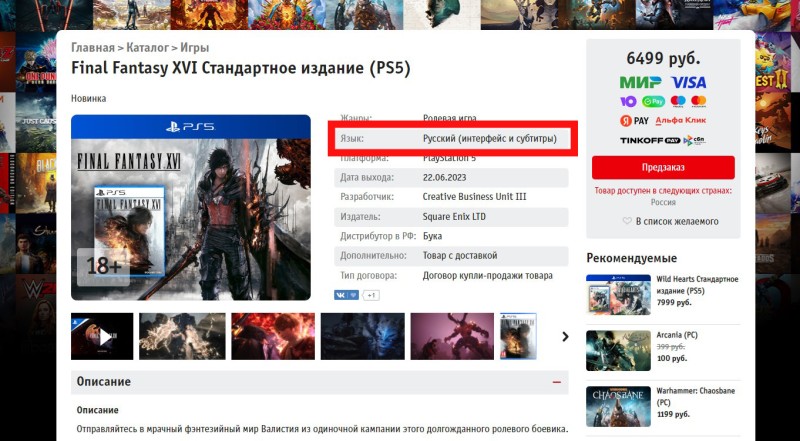Play the trailer video thumbnail

coord(102,336)
